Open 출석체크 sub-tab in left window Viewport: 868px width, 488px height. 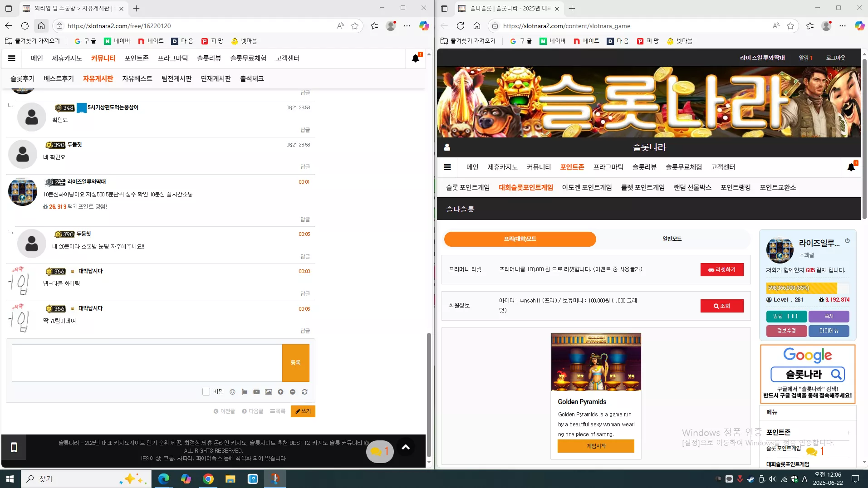[252, 79]
